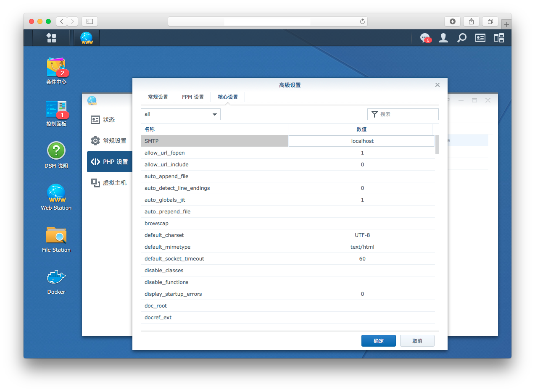Viewport: 535px width, 392px height.
Task: Open the pilot view icon
Action: [x=499, y=38]
